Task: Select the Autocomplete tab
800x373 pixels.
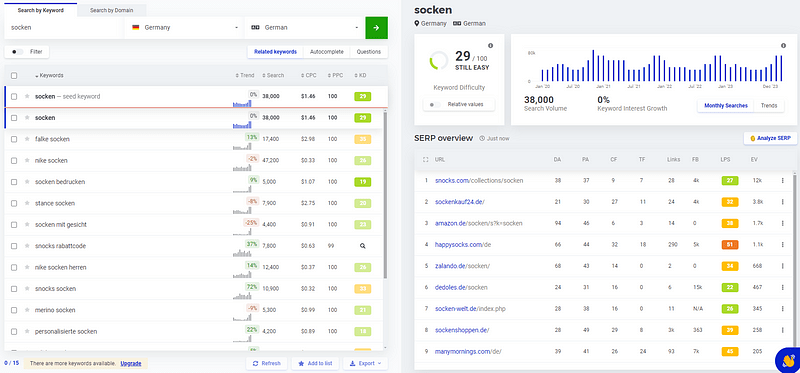Action: (327, 52)
